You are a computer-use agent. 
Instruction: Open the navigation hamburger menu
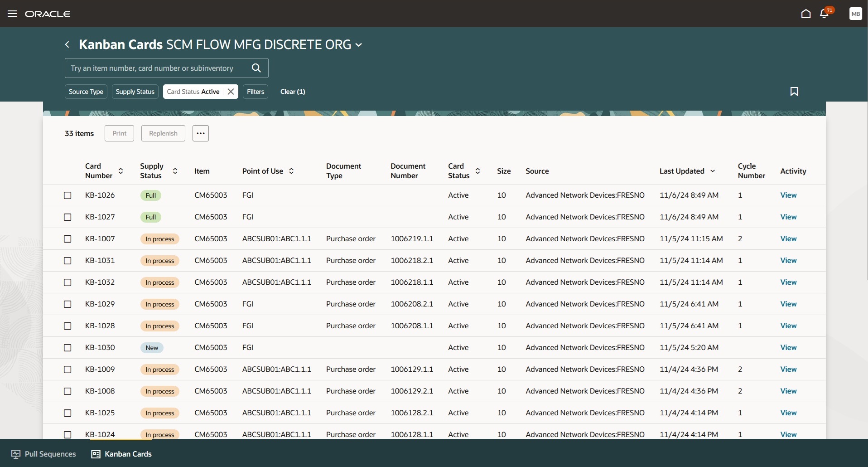point(12,14)
